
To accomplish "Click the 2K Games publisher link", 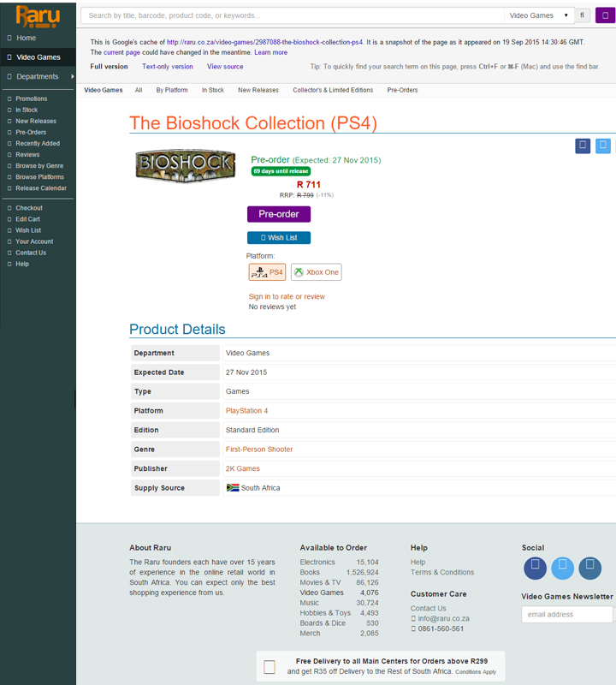I will 242,468.
